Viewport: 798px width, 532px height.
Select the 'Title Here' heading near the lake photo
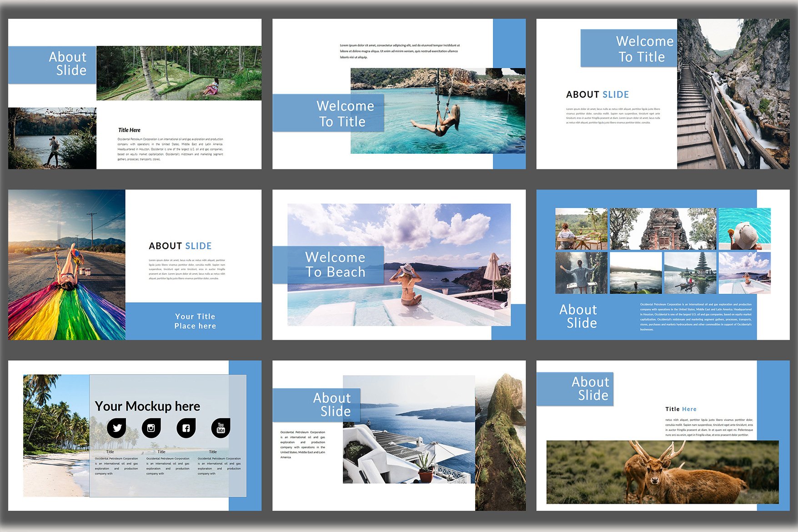(x=129, y=130)
